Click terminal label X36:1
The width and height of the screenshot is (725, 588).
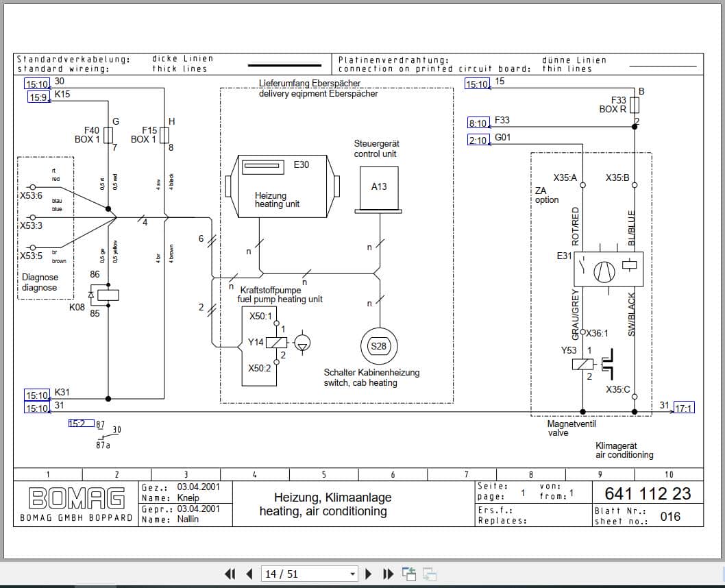click(598, 333)
